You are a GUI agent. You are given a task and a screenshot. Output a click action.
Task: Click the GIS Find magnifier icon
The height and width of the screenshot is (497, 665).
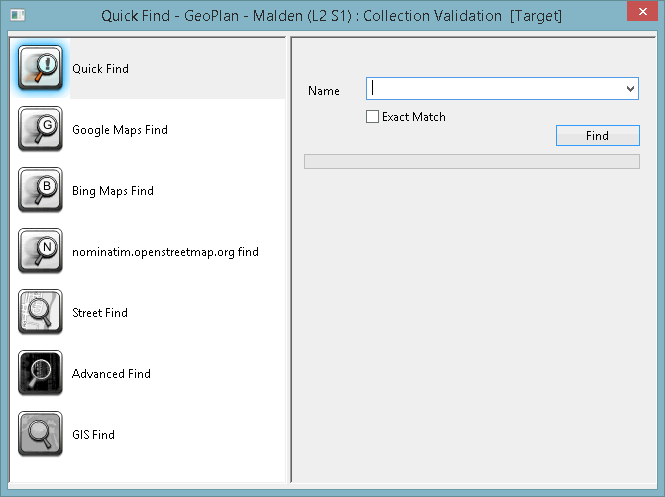click(x=40, y=434)
